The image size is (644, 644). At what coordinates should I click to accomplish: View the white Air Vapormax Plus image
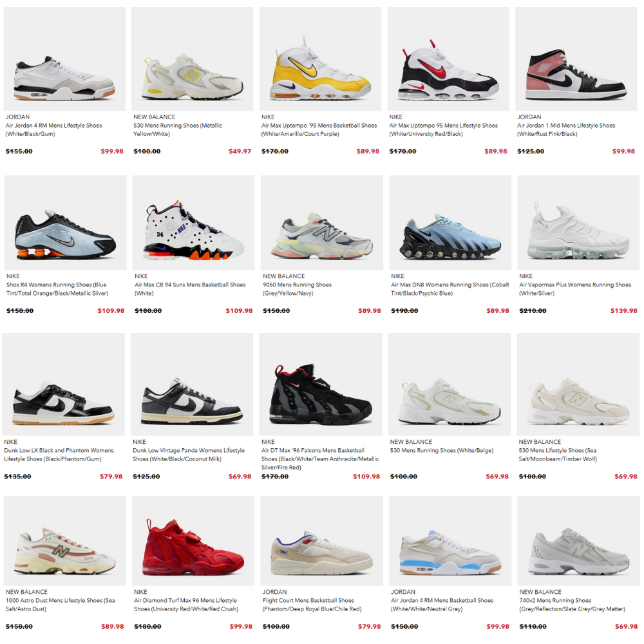[578, 223]
